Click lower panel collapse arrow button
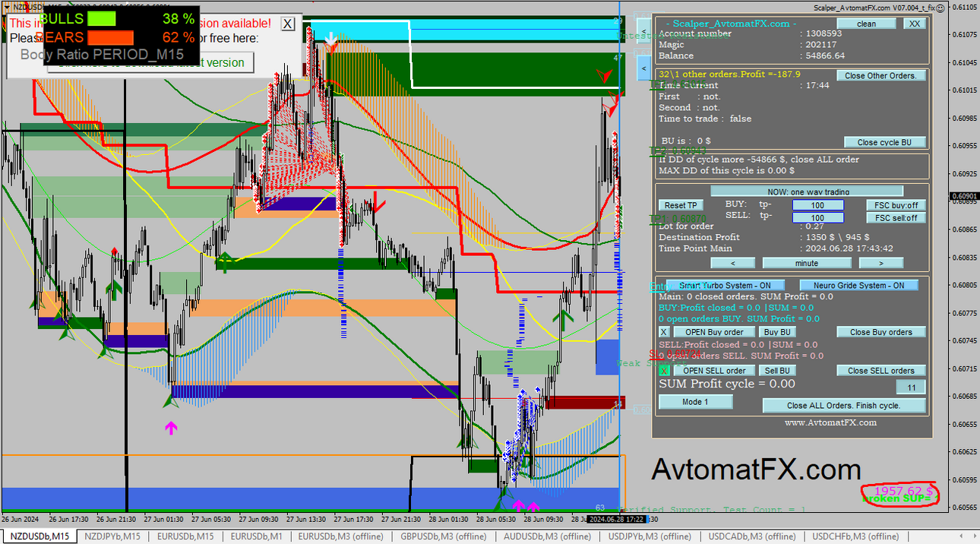Image resolution: width=980 pixels, height=544 pixels. click(643, 69)
